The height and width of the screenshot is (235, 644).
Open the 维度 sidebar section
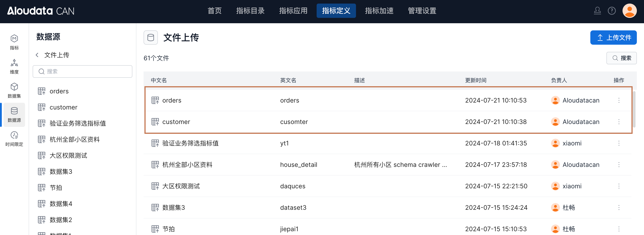point(14,66)
